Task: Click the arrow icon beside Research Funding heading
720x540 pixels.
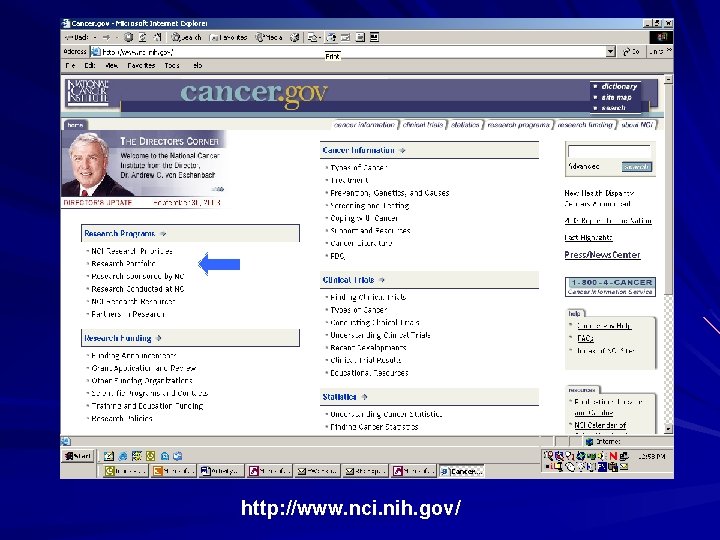Action: [158, 338]
